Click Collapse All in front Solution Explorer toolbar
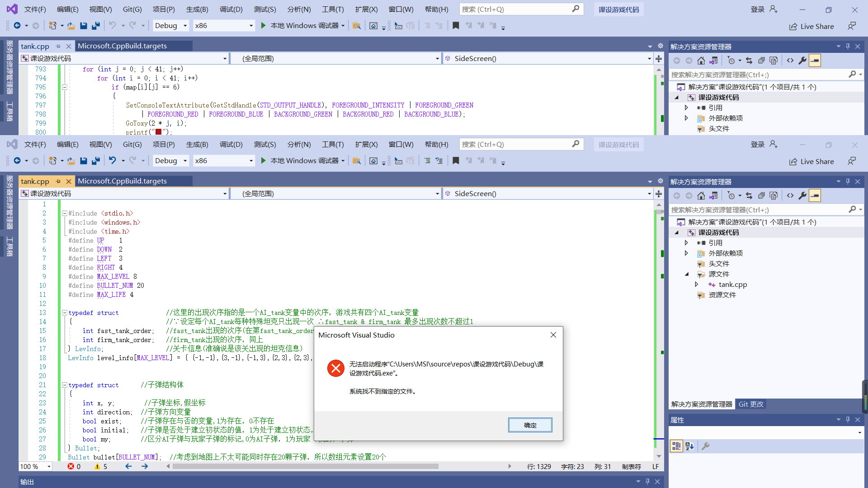The height and width of the screenshot is (488, 868). 761,196
